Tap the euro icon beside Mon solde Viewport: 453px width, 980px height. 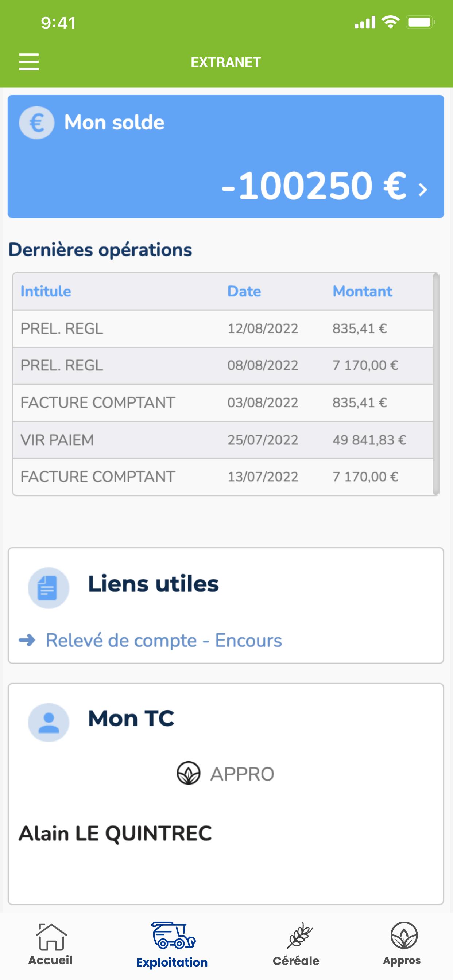(36, 122)
